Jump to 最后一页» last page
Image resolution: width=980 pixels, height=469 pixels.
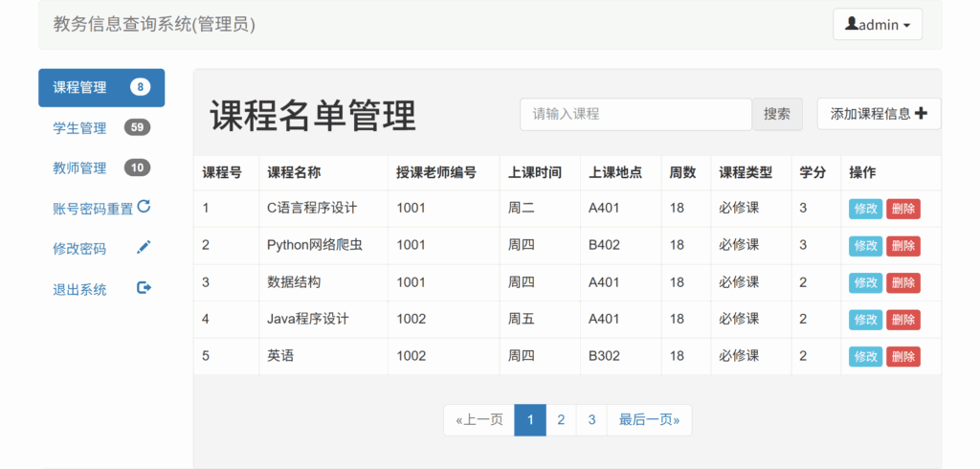(x=650, y=420)
